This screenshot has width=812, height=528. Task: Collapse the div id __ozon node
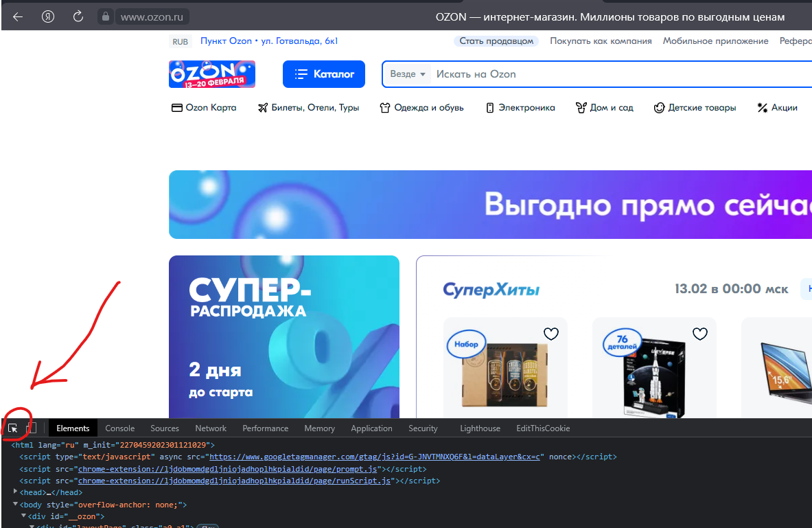tap(23, 516)
